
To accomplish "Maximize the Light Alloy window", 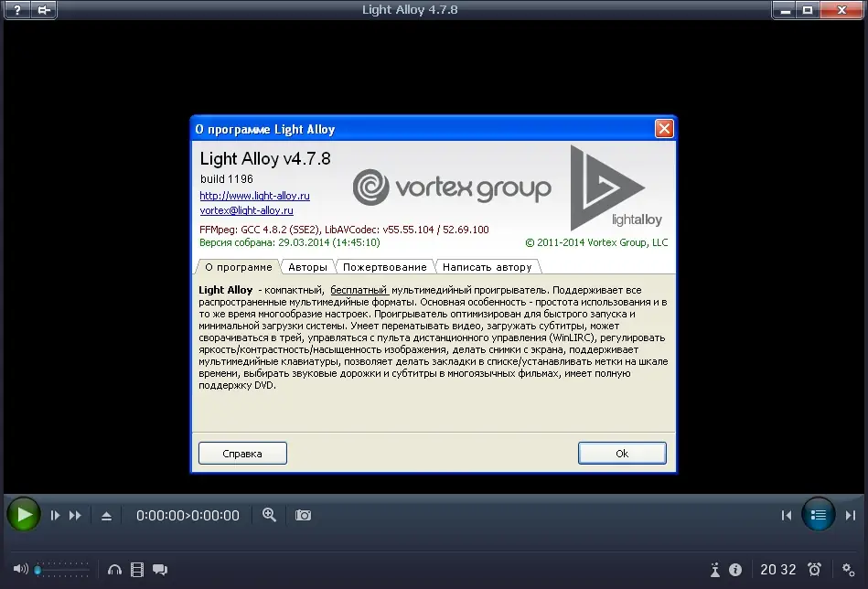I will coord(808,10).
